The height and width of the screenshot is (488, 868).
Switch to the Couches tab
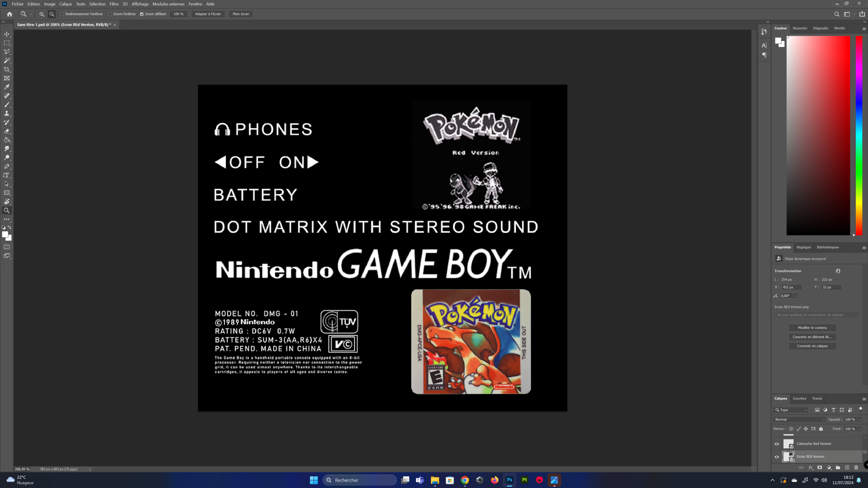(x=799, y=398)
